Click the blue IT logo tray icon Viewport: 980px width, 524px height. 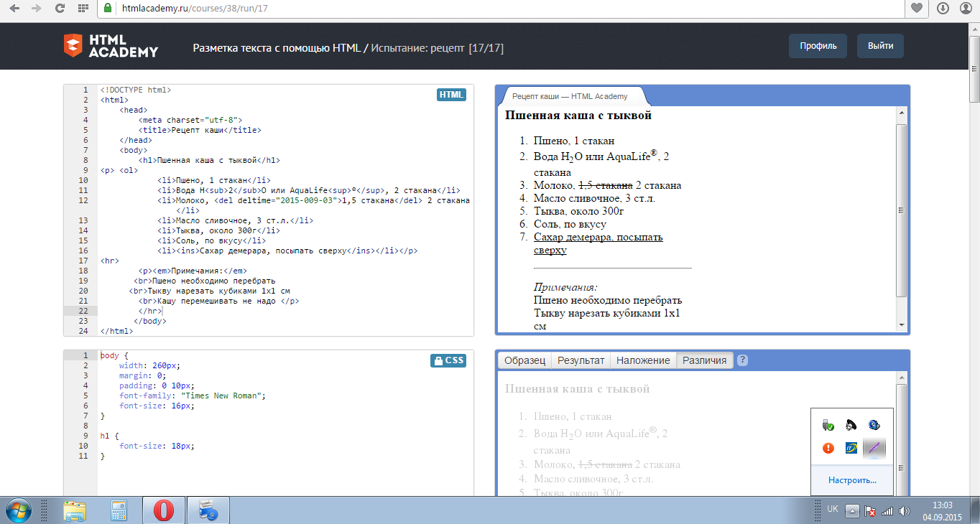coord(851,448)
